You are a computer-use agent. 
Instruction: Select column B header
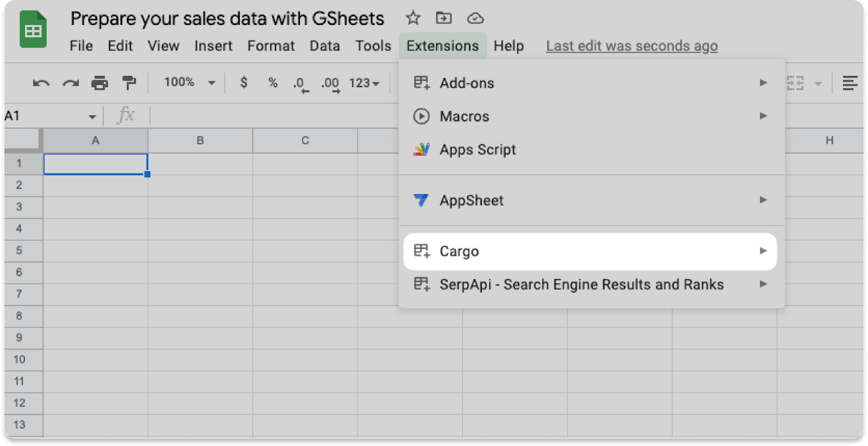(x=200, y=140)
